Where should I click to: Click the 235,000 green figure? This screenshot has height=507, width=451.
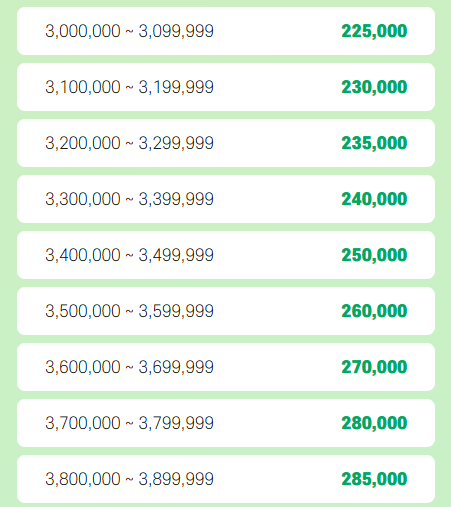tap(374, 143)
